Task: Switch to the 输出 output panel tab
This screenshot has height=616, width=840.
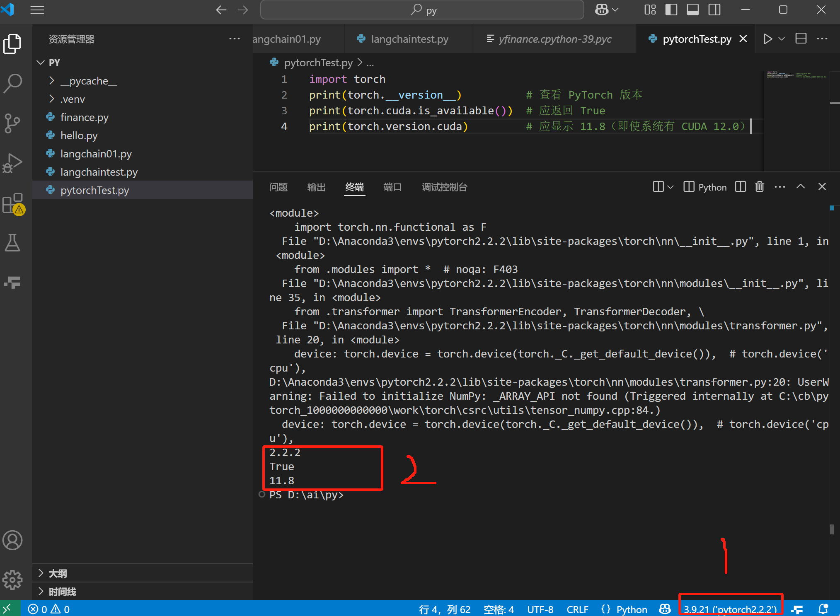Action: click(x=316, y=187)
